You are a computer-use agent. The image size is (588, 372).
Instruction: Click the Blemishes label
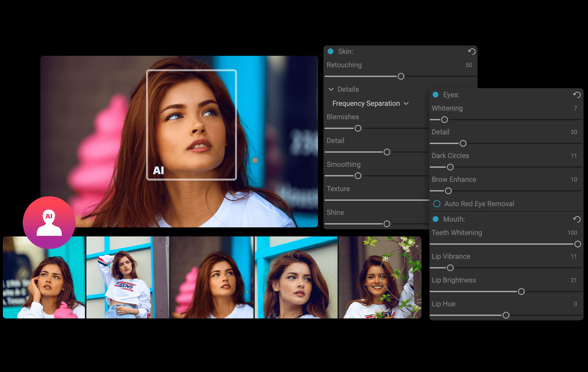(x=343, y=117)
